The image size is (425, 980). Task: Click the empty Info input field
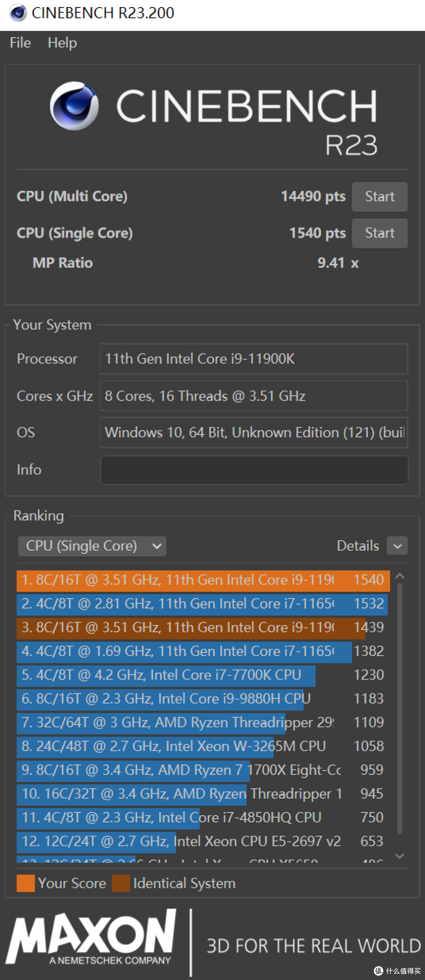pos(254,470)
